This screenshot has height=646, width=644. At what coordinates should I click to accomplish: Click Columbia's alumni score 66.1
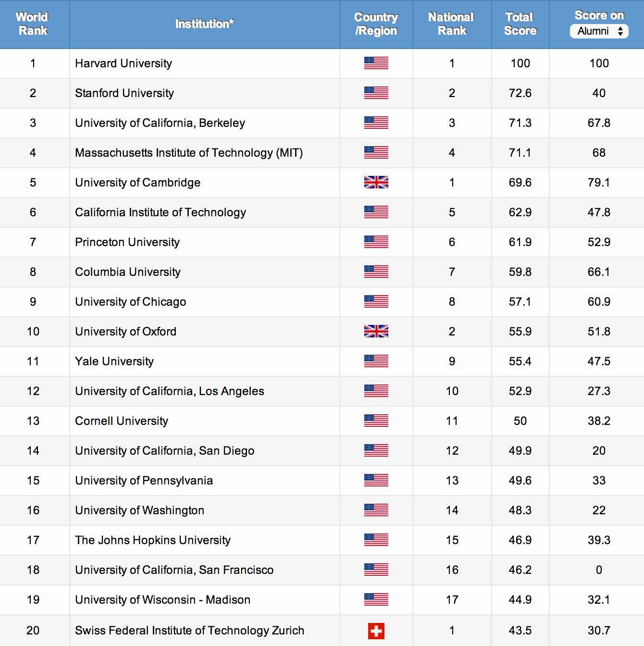[x=599, y=272]
